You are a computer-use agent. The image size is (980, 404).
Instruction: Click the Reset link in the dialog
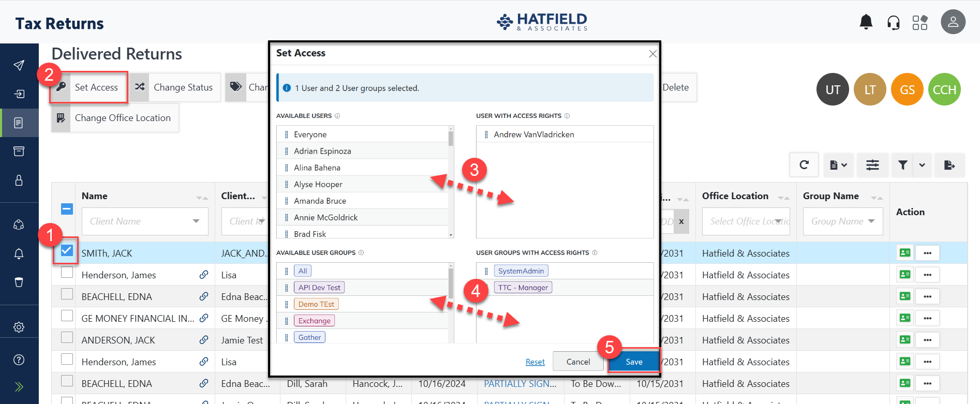click(x=535, y=362)
